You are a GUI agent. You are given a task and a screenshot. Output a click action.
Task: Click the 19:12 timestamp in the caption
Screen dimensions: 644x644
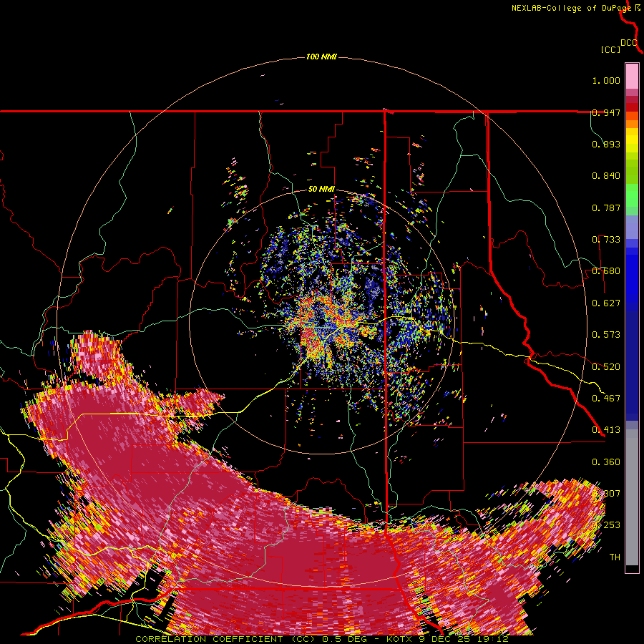click(493, 639)
